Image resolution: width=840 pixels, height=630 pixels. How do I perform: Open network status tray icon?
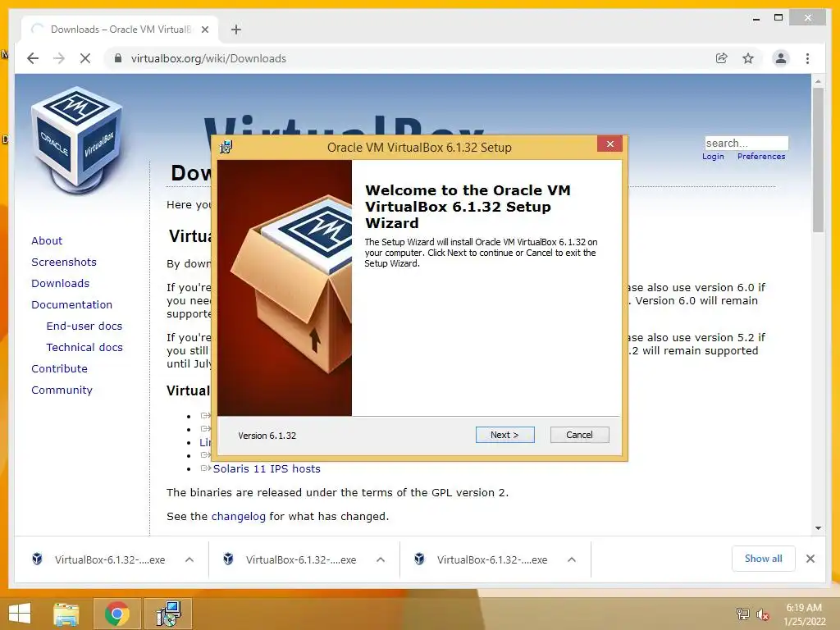[743, 614]
